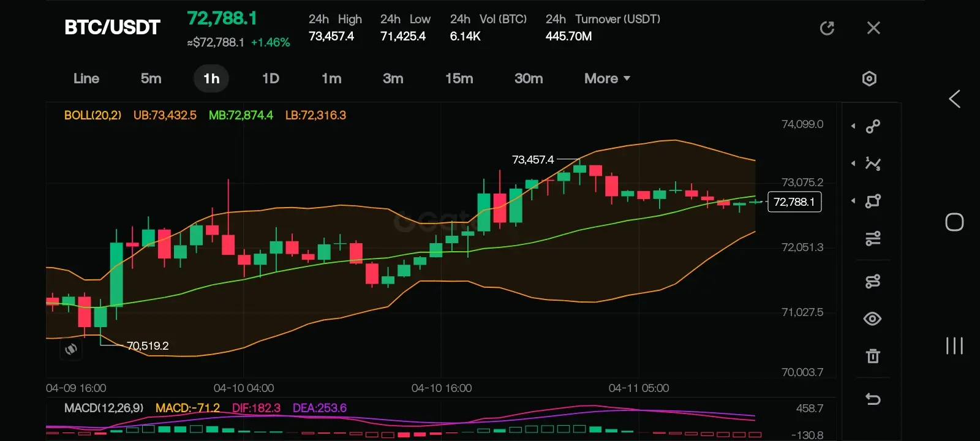Screen dimensions: 980x441
Task: Click the 24h High value 73,457.4
Action: tap(331, 36)
